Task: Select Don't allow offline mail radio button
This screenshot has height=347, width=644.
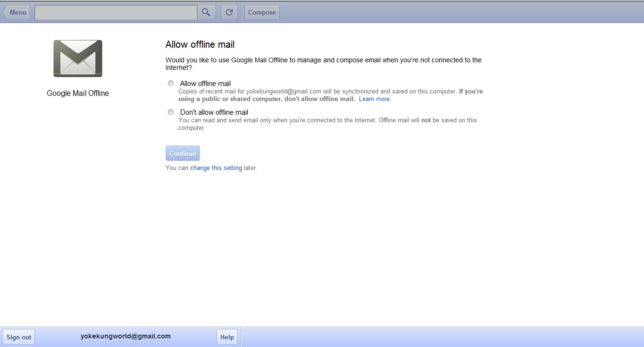Action: tap(171, 112)
